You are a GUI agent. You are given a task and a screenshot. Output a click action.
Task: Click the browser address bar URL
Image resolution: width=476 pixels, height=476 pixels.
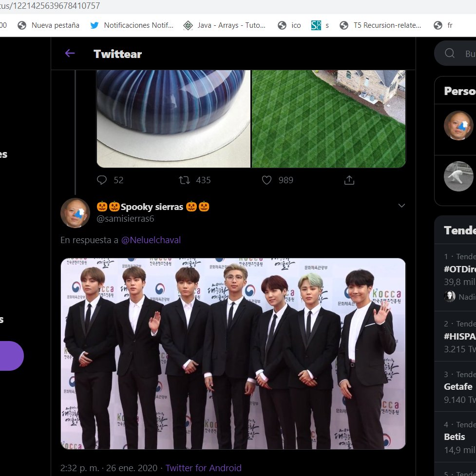pyautogui.click(x=50, y=6)
